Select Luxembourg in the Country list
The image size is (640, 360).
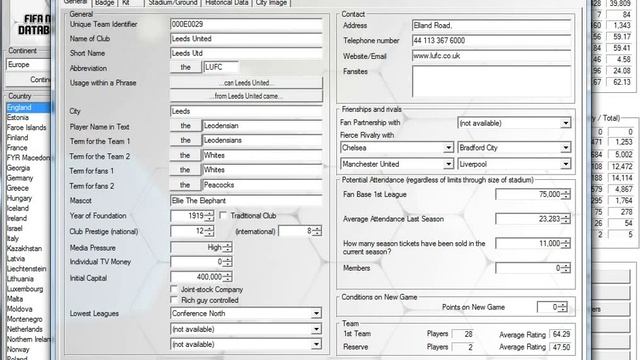[29, 289]
